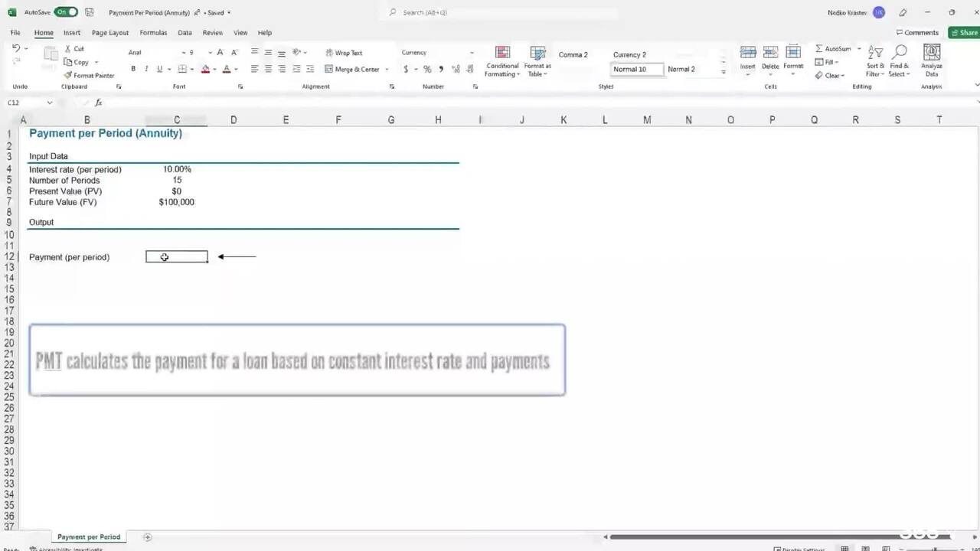This screenshot has height=551, width=980.
Task: Apply the Comma 2 cell style
Action: point(573,54)
